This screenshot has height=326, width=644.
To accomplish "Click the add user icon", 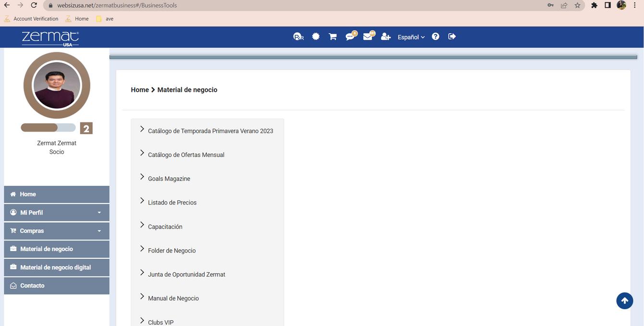I will 385,36.
